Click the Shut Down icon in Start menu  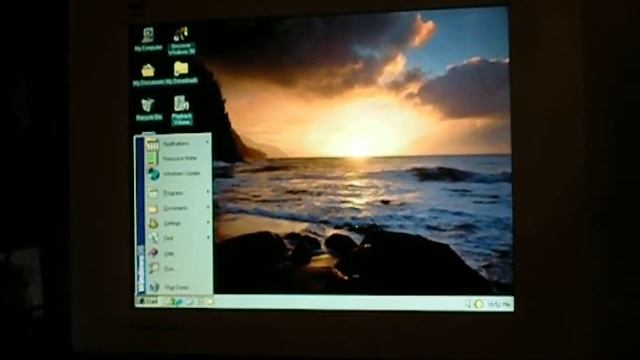pyautogui.click(x=153, y=287)
